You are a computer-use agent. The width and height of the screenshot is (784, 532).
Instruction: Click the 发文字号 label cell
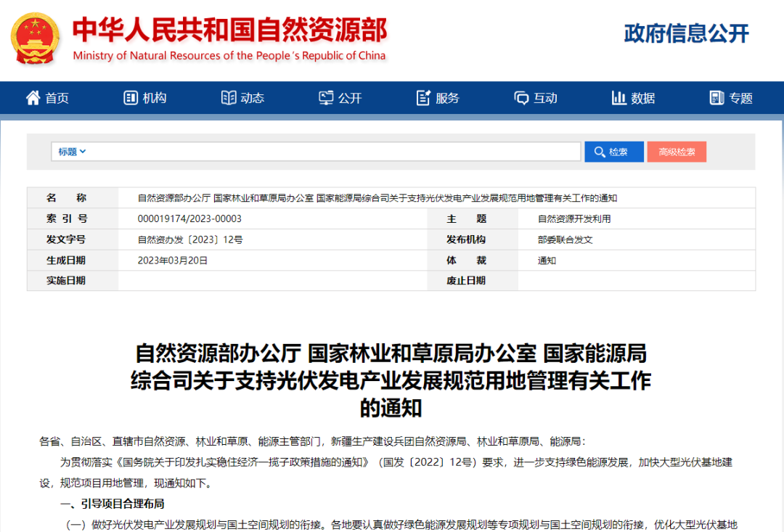tap(73, 240)
